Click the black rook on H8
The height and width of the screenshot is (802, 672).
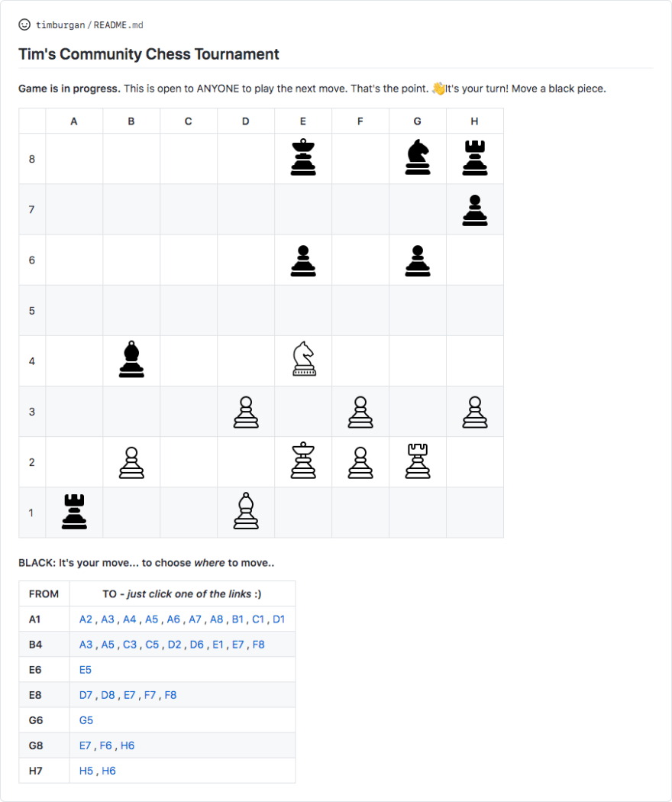pyautogui.click(x=475, y=158)
